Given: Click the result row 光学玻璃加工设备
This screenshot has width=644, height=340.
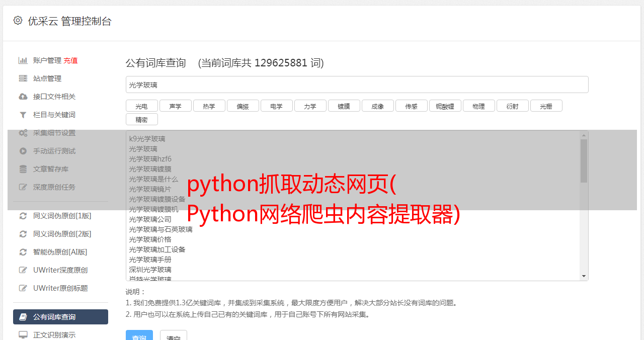Looking at the screenshot, I should click(157, 249).
